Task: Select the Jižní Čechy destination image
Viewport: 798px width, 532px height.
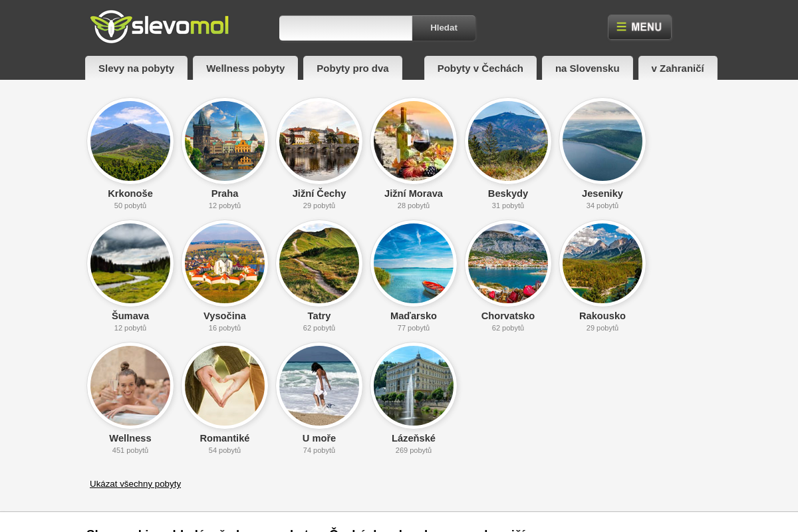Action: [x=319, y=141]
